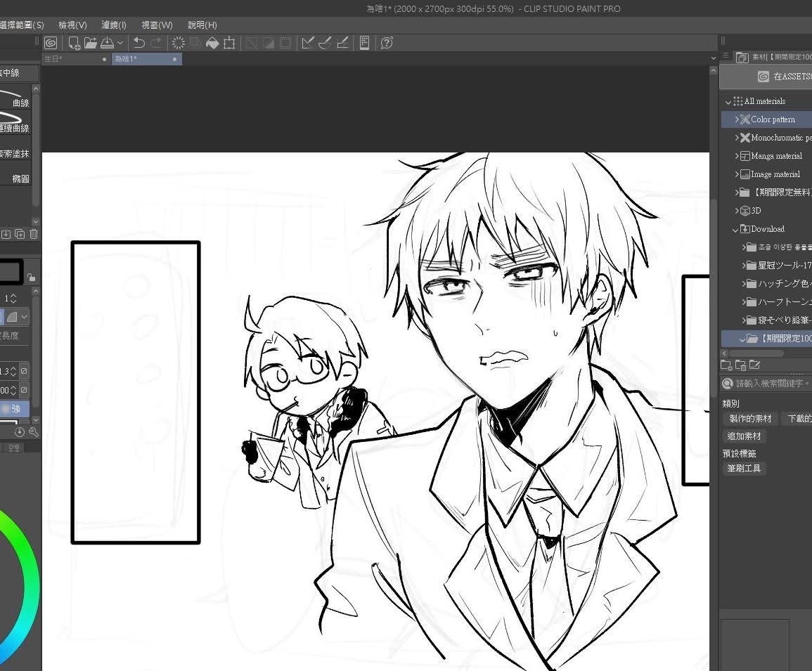Click the import sub tool icon
812x671 pixels.
6,234
